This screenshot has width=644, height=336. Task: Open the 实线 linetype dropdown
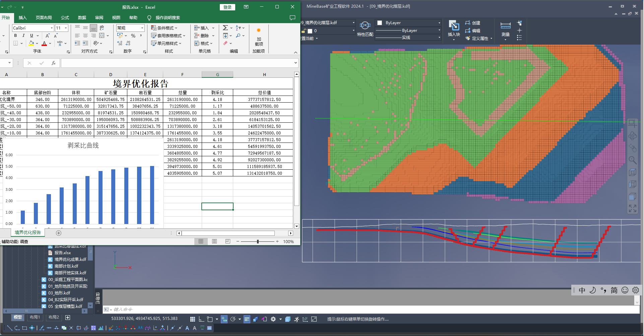click(439, 38)
